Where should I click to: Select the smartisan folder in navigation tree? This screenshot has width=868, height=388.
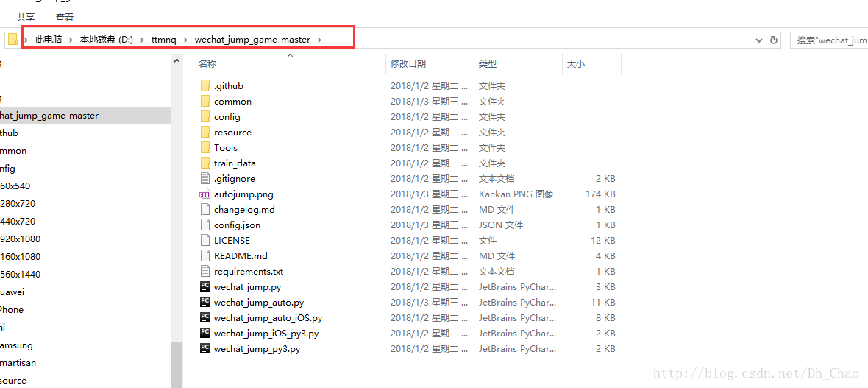tap(18, 363)
